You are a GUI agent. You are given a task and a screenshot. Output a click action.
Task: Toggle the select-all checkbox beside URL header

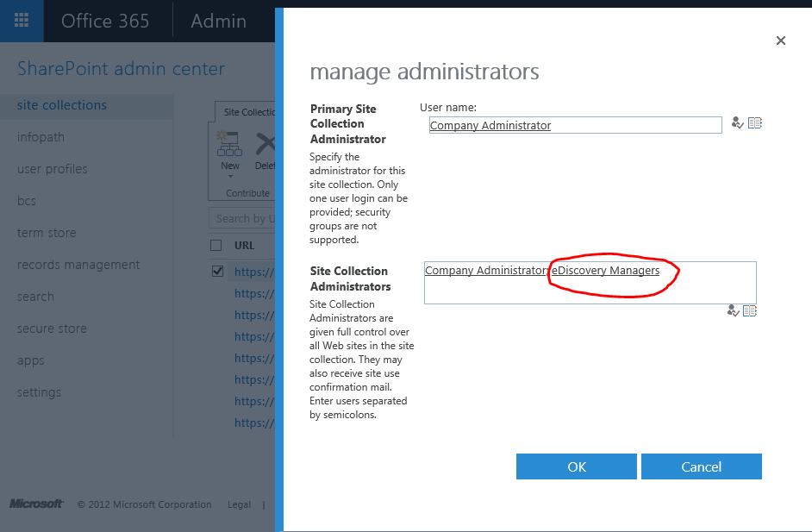216,246
